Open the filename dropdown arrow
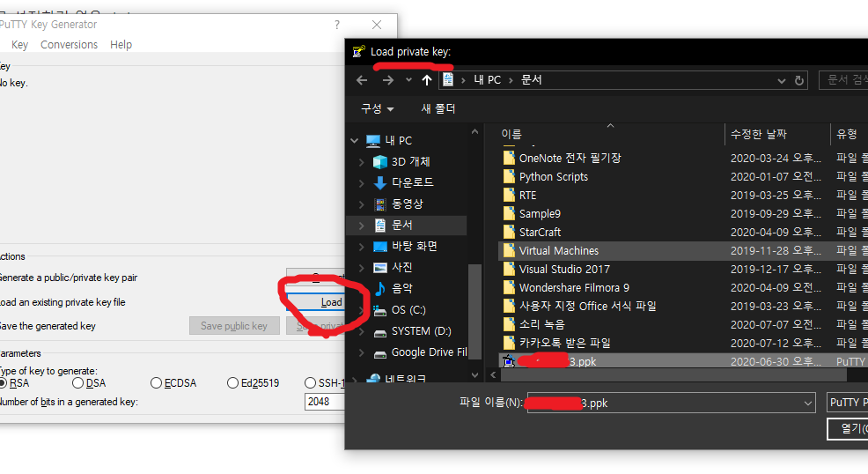The width and height of the screenshot is (868, 474). (x=808, y=404)
